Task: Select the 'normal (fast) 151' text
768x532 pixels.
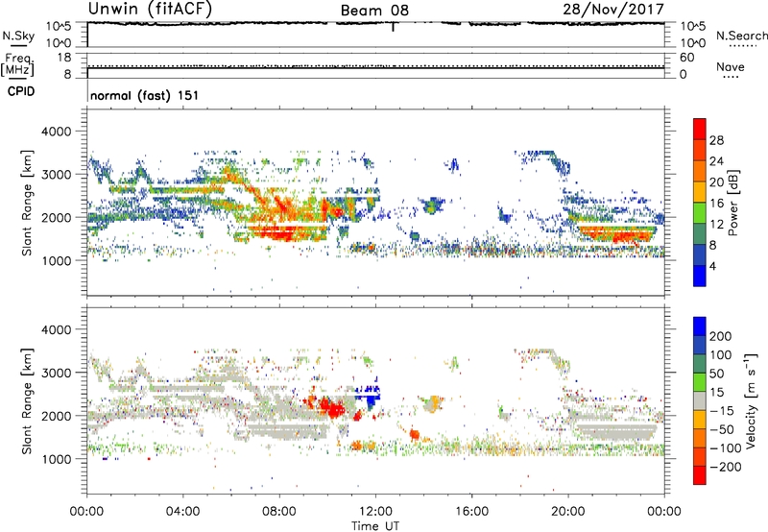Action: click(145, 95)
